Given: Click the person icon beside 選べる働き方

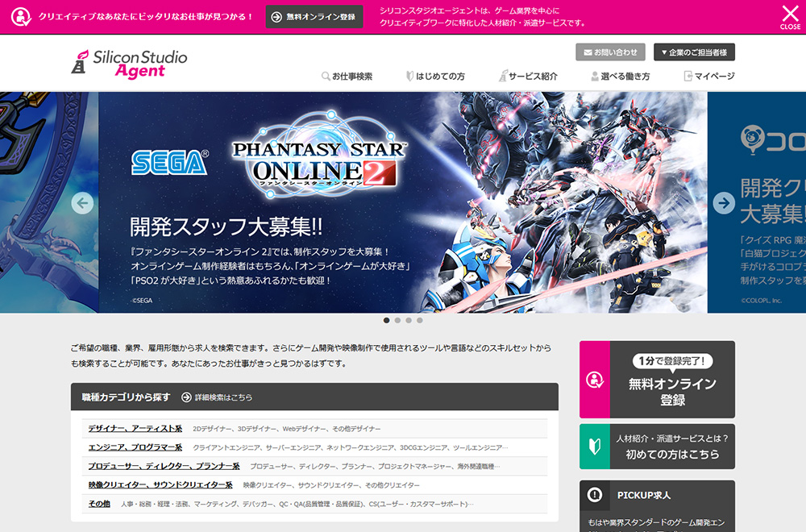Looking at the screenshot, I should pyautogui.click(x=595, y=76).
